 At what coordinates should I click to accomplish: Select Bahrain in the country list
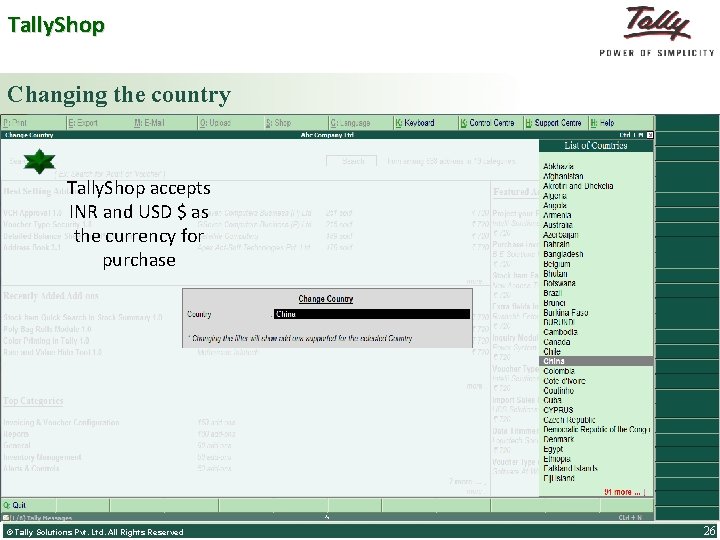pos(556,244)
